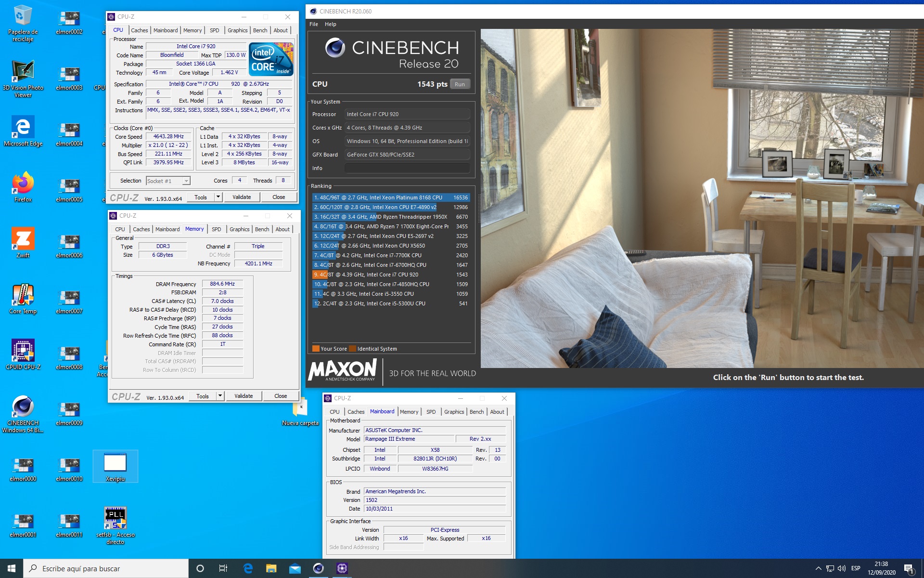Open SPD tab in the Memory CPU-Z window
The image size is (924, 578).
click(x=217, y=229)
